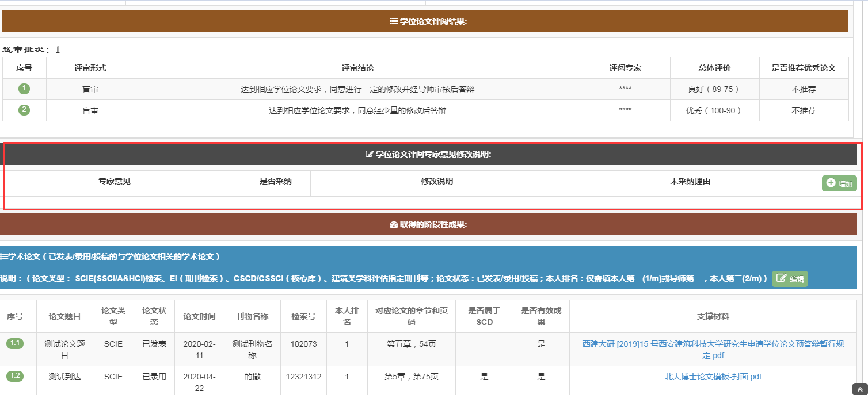Open the 西建大研 [2019]15 号 PDF link
868x395 pixels.
pyautogui.click(x=713, y=350)
